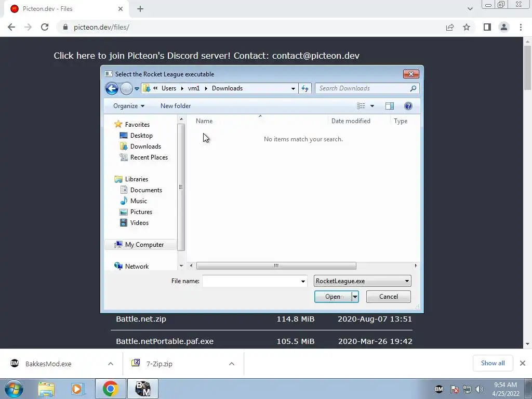Expand the Open button's dropdown arrow
Screen dimensions: 532x399
point(355,297)
